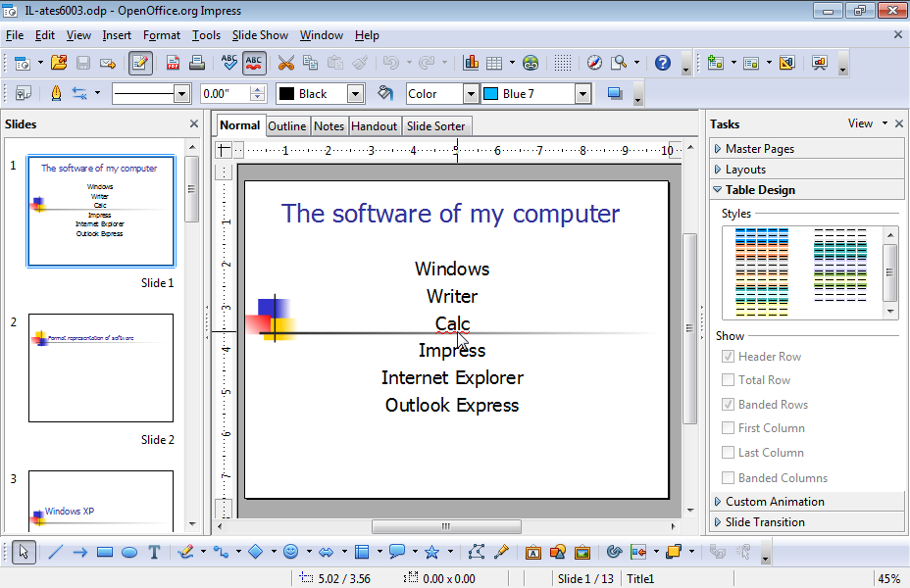Image resolution: width=910 pixels, height=588 pixels.
Task: Click the 45% zoom status field
Action: (x=889, y=579)
